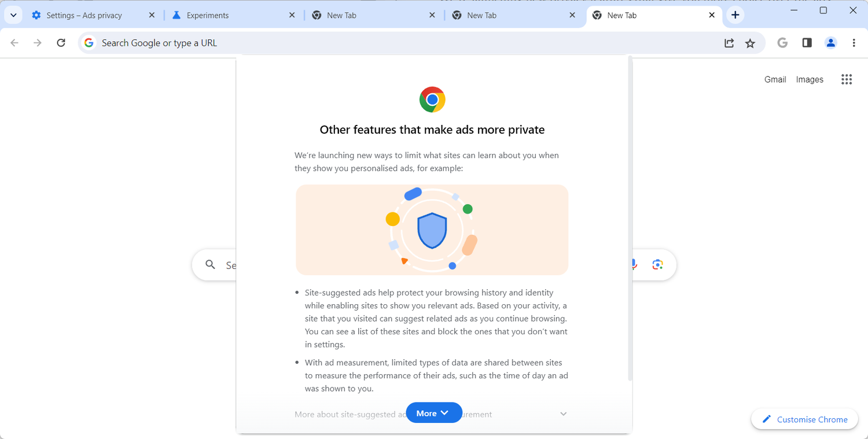Viewport: 868px width, 439px height.
Task: Reload the page with refresh icon
Action: [61, 43]
